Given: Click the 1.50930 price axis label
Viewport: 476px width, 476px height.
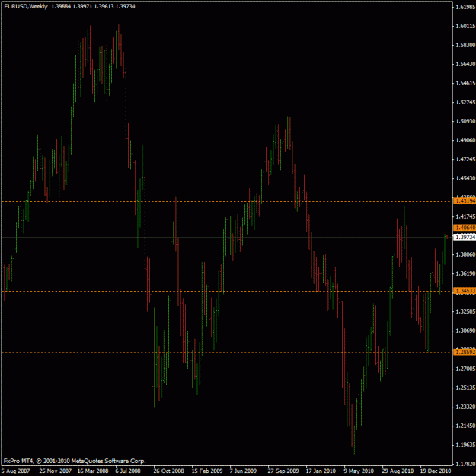Looking at the screenshot, I should click(465, 121).
